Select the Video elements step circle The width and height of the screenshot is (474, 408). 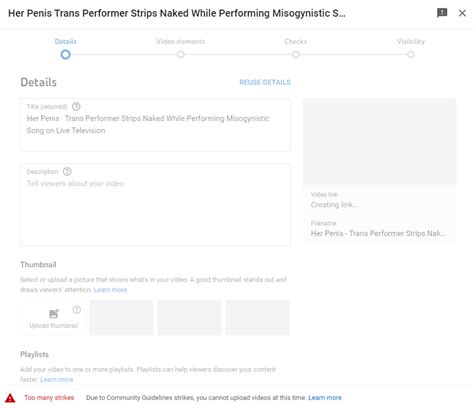(x=181, y=54)
